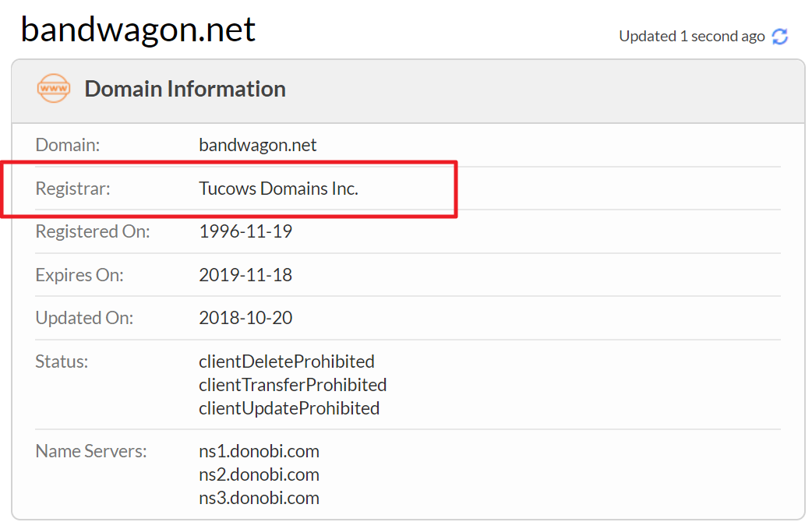
Task: Click the Domain Information header text
Action: (x=185, y=89)
